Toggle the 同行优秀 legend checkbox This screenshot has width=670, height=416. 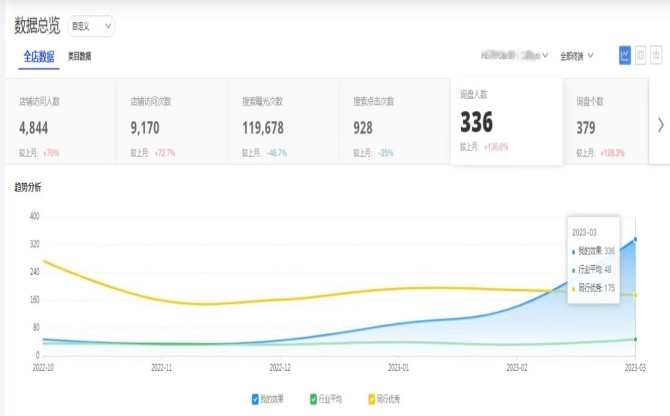click(x=373, y=399)
